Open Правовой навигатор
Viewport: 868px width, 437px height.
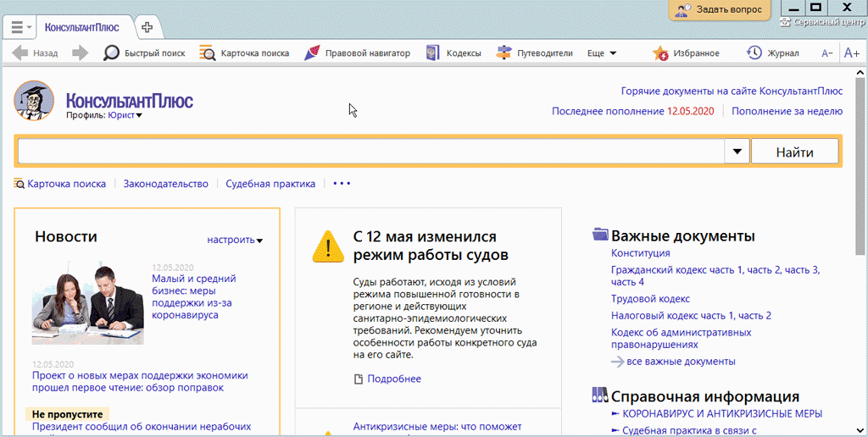[x=357, y=53]
